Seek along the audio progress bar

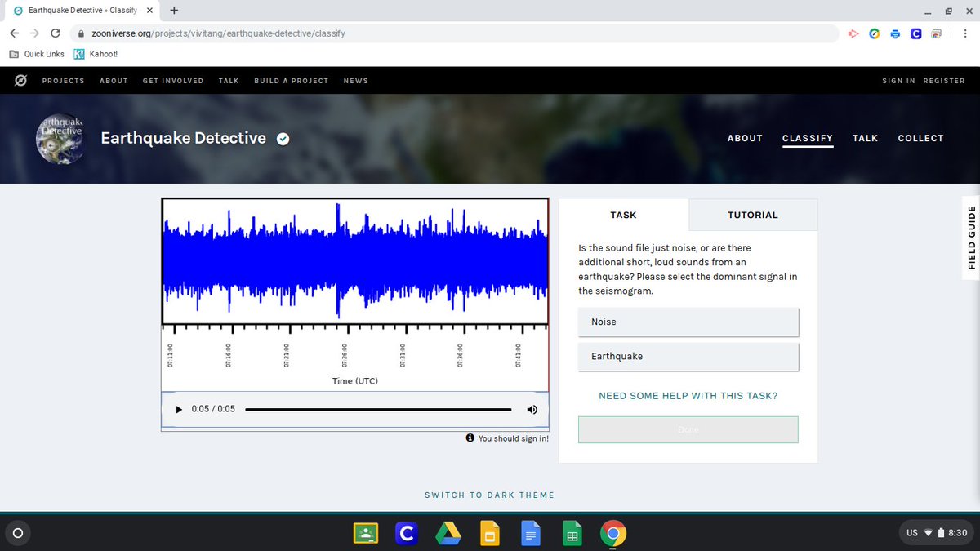[378, 409]
